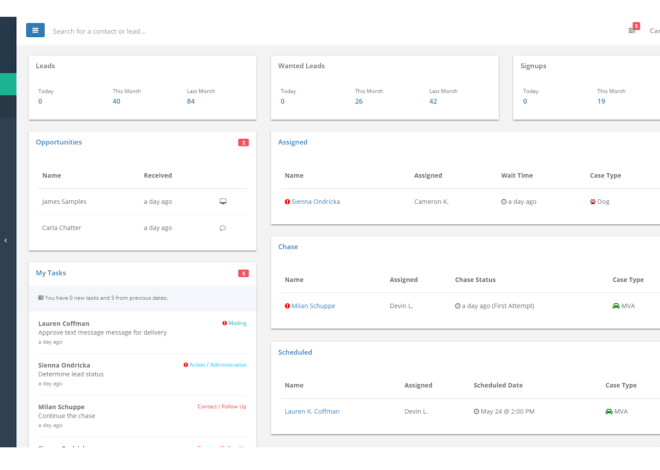This screenshot has height=470, width=660.
Task: Open Milan Schuppe lead link in Chase
Action: click(x=313, y=306)
